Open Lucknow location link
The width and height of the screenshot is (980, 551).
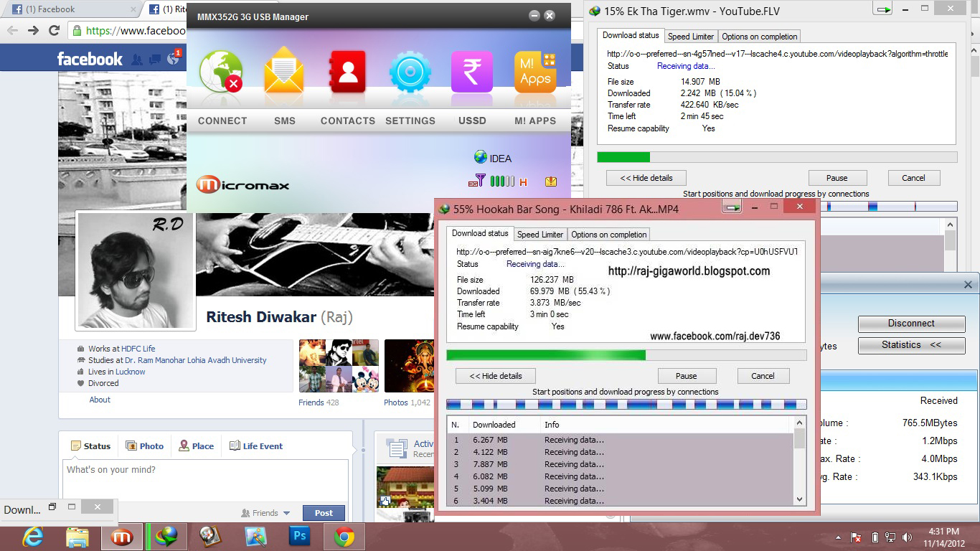pyautogui.click(x=131, y=372)
